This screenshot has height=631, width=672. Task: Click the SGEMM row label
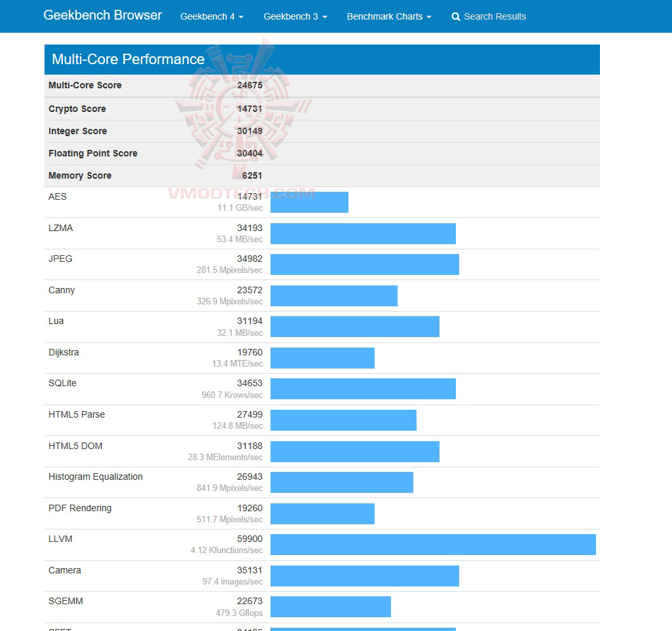[65, 601]
